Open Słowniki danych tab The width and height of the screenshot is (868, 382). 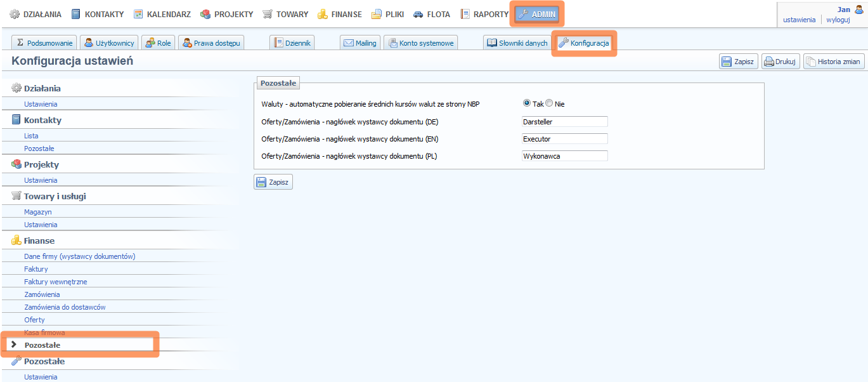(517, 43)
